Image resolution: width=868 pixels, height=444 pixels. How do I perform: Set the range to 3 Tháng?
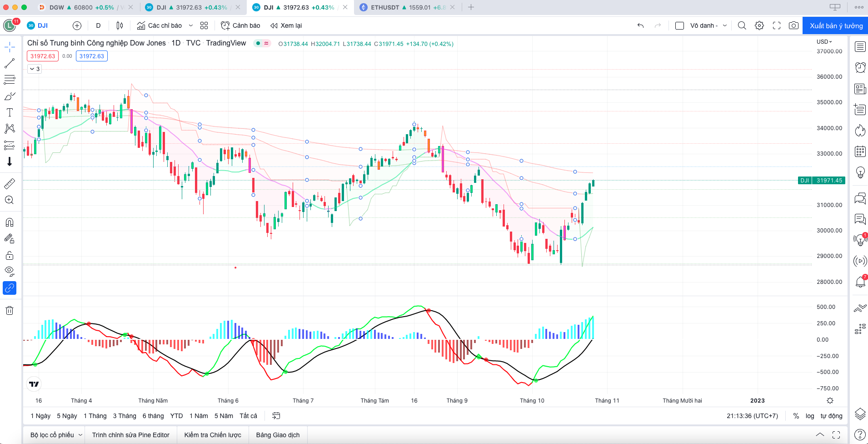point(125,416)
